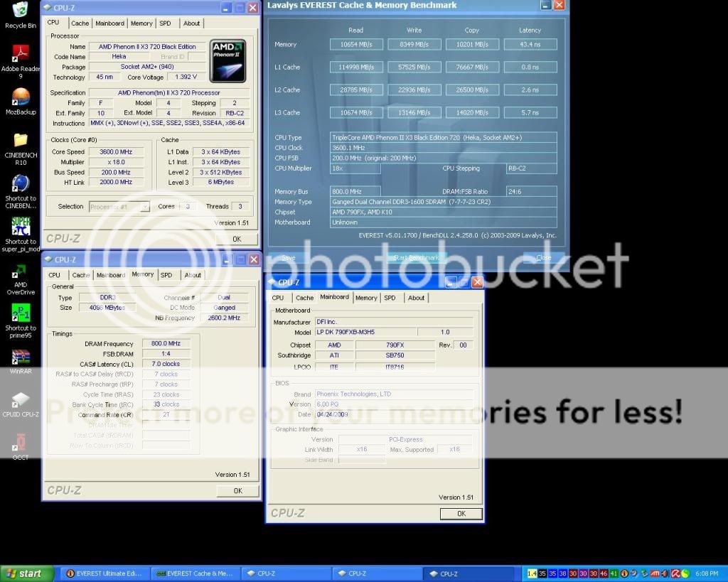
Task: Click OK in the CPU-Z timings window
Action: (x=237, y=491)
